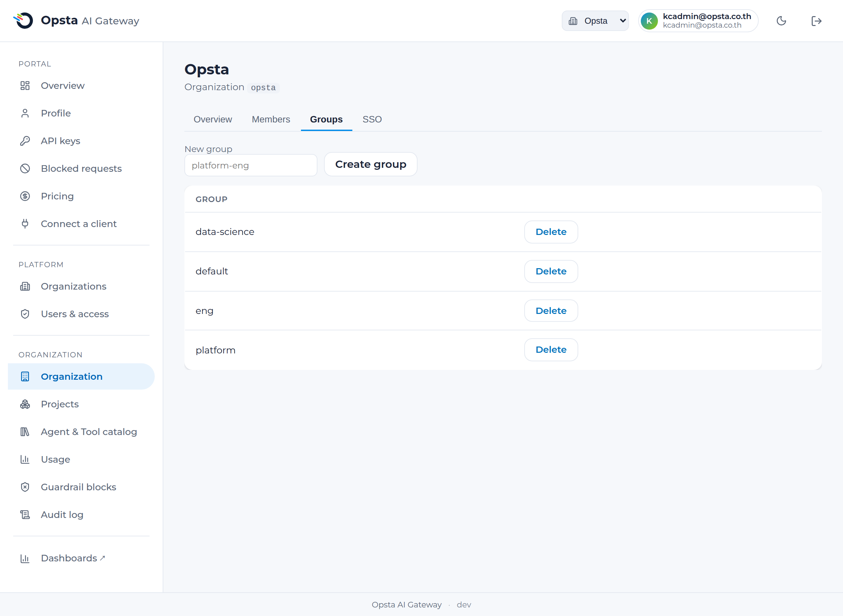This screenshot has width=843, height=616.
Task: Open Users & access page
Action: (81, 314)
